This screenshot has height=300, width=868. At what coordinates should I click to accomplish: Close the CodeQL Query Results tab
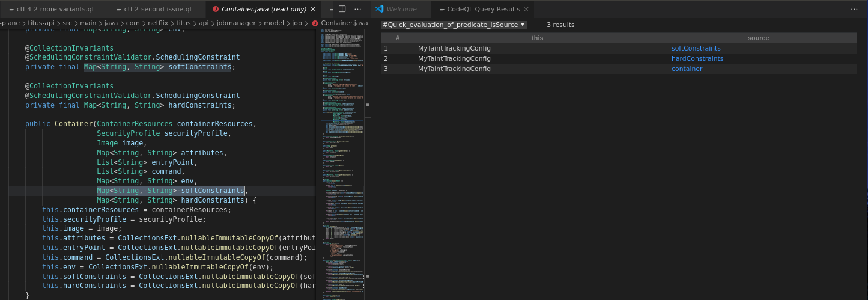[x=526, y=9]
